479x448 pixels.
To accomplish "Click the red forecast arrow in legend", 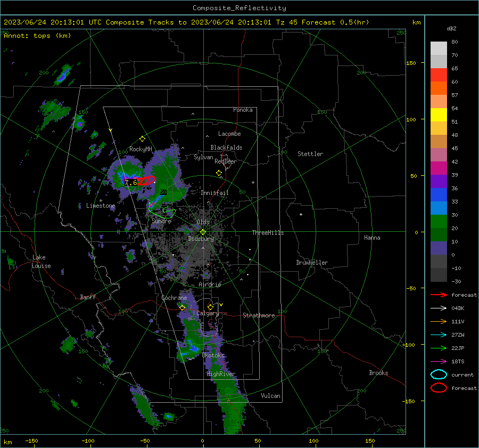I will [439, 295].
